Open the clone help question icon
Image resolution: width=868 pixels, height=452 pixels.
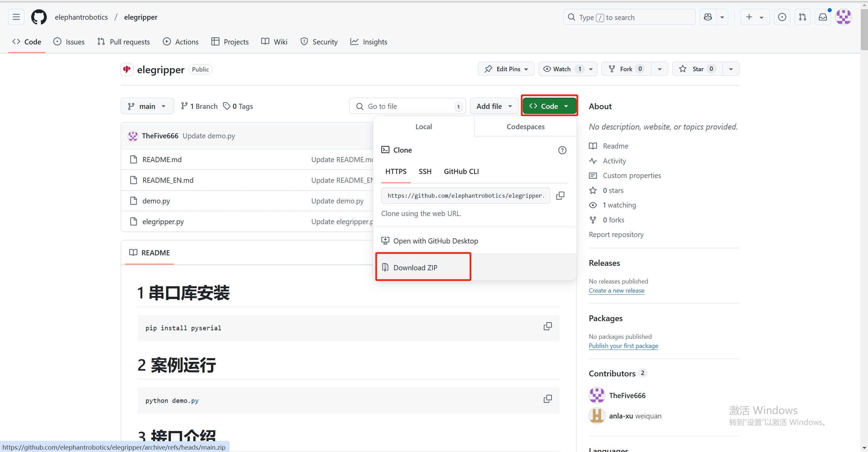pos(562,150)
